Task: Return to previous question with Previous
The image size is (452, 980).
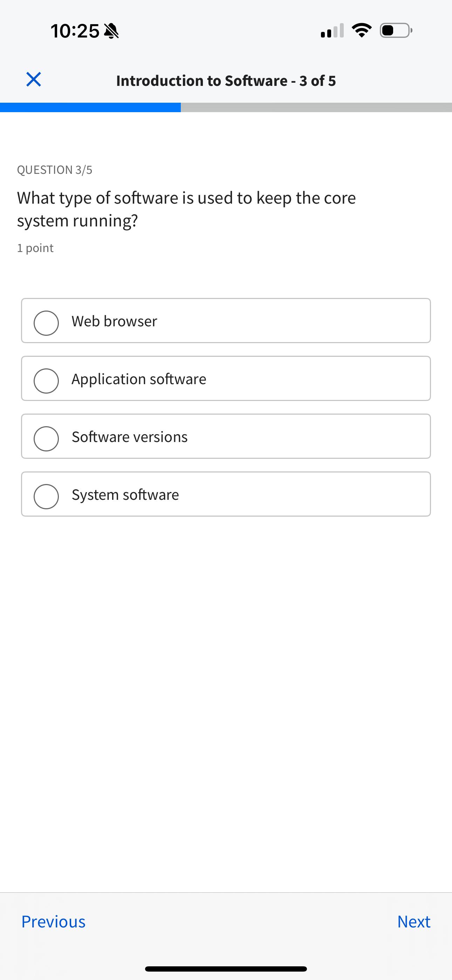Action: (x=54, y=922)
